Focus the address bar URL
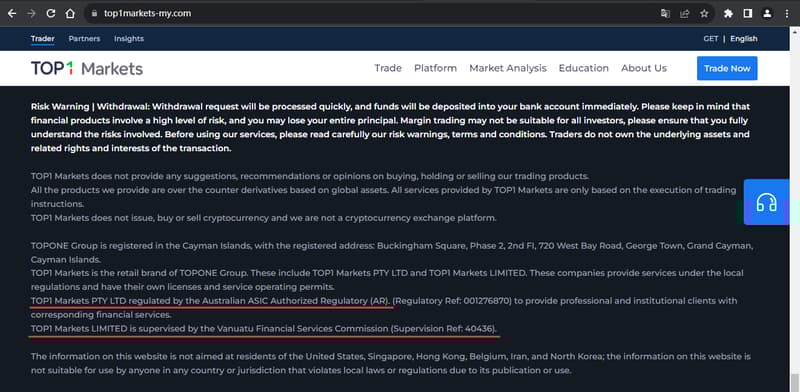This screenshot has width=800, height=392. pos(147,14)
